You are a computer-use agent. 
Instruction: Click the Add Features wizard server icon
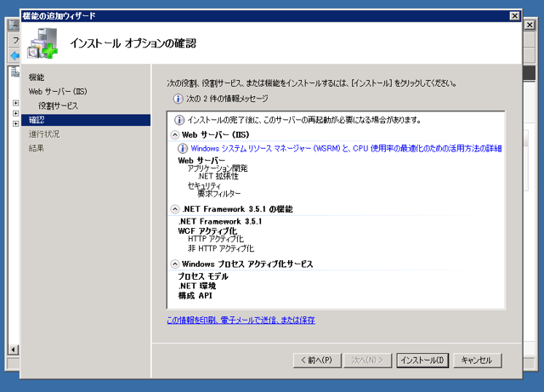point(42,43)
